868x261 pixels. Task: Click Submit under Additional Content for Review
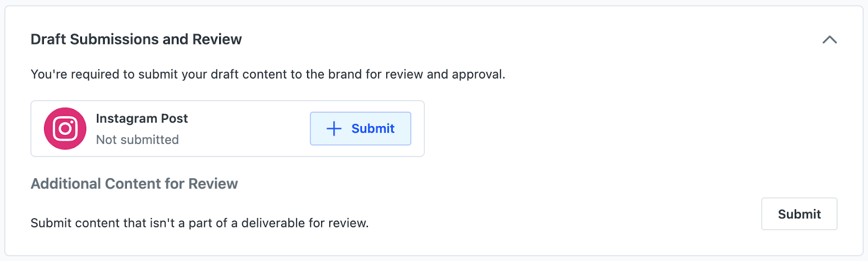(x=799, y=214)
